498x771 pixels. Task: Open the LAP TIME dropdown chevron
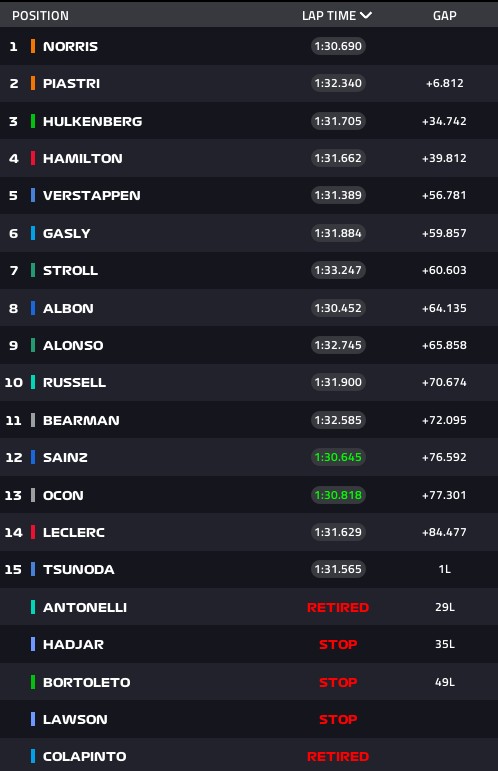point(366,15)
